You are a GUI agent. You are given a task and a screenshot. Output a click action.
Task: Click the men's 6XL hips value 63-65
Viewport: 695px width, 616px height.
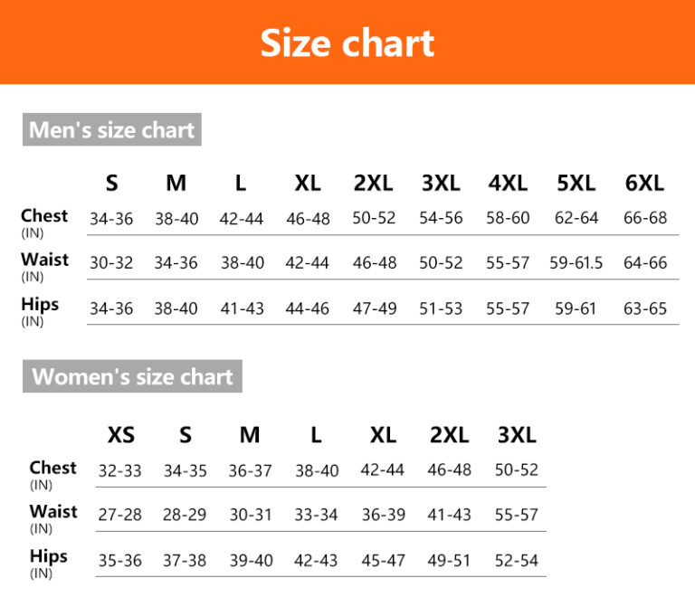[644, 309]
